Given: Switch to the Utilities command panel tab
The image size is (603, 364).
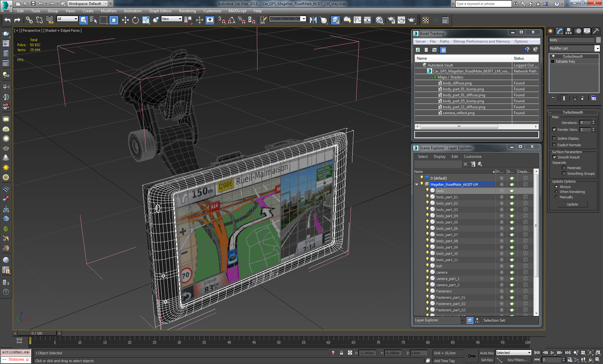Looking at the screenshot, I should [596, 31].
